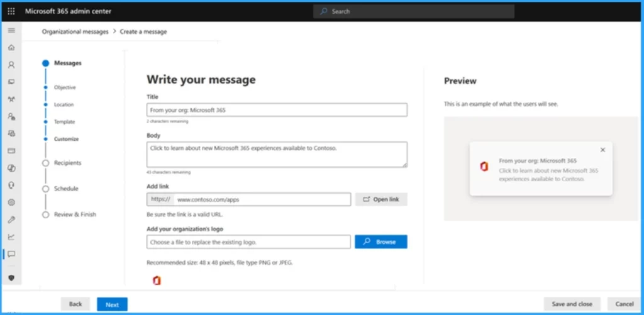Click the Office logo in preview card
Image resolution: width=644 pixels, height=315 pixels.
click(x=484, y=167)
